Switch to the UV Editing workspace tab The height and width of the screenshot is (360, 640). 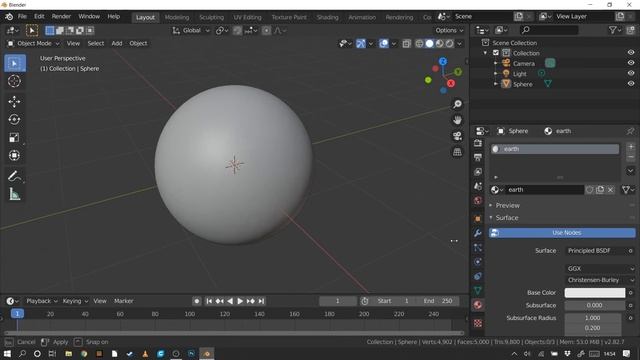click(247, 17)
